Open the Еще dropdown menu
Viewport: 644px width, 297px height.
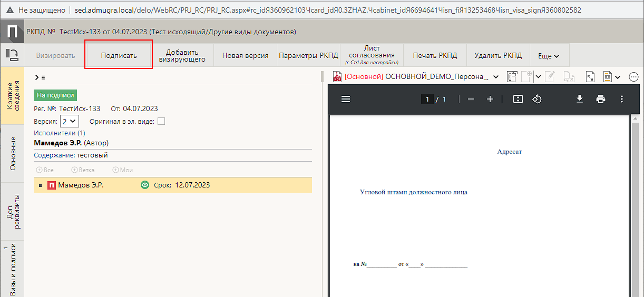pyautogui.click(x=548, y=56)
